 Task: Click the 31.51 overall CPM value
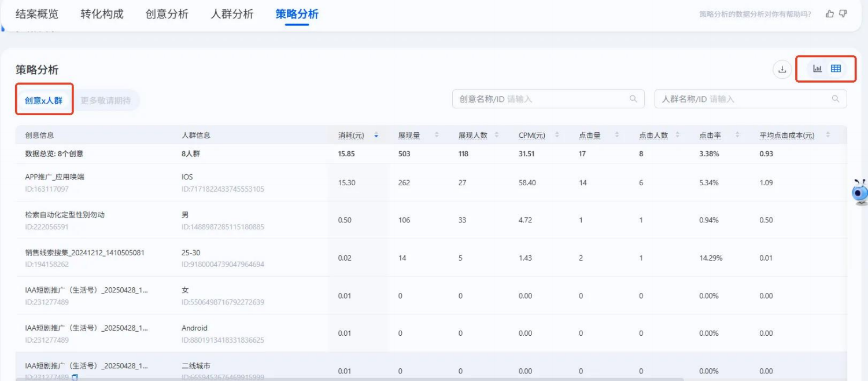[x=527, y=154]
